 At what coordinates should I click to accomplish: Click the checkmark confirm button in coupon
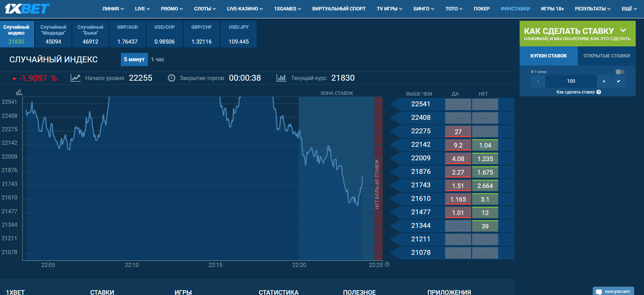coord(618,81)
